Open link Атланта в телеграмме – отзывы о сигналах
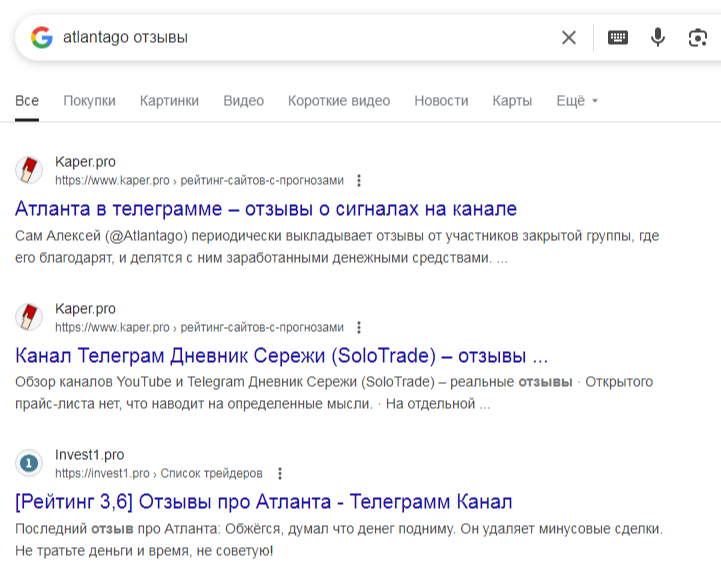Image resolution: width=721 pixels, height=572 pixels. click(266, 209)
